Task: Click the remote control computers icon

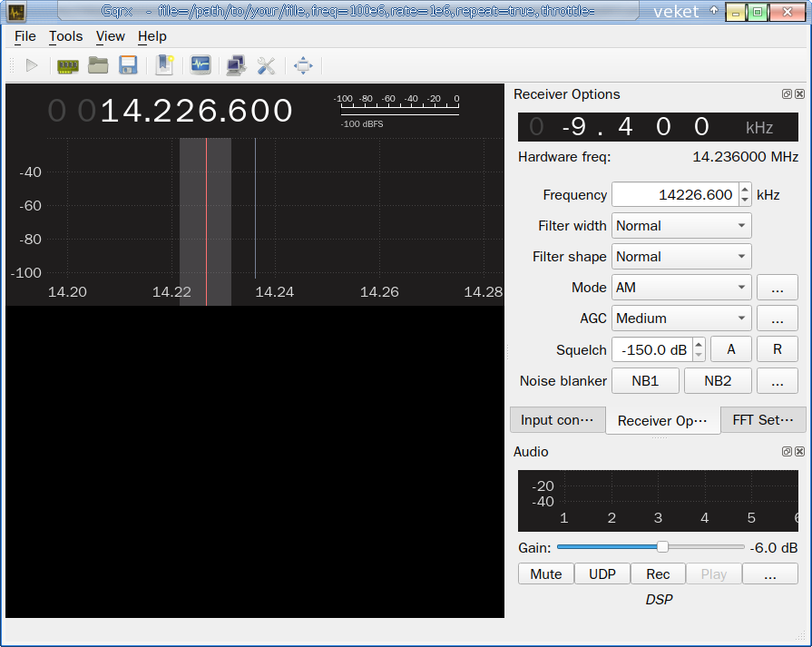Action: [x=236, y=65]
